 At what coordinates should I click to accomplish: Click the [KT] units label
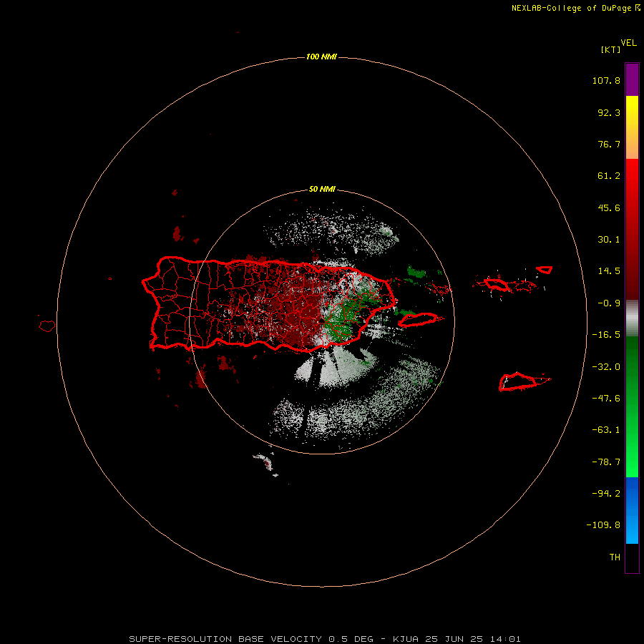click(610, 49)
